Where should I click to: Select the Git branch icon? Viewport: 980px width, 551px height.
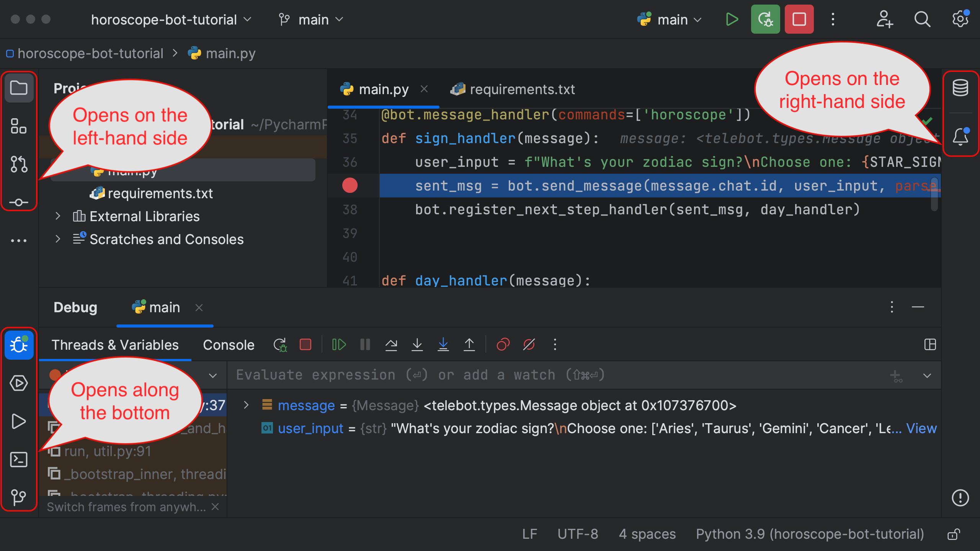[283, 20]
